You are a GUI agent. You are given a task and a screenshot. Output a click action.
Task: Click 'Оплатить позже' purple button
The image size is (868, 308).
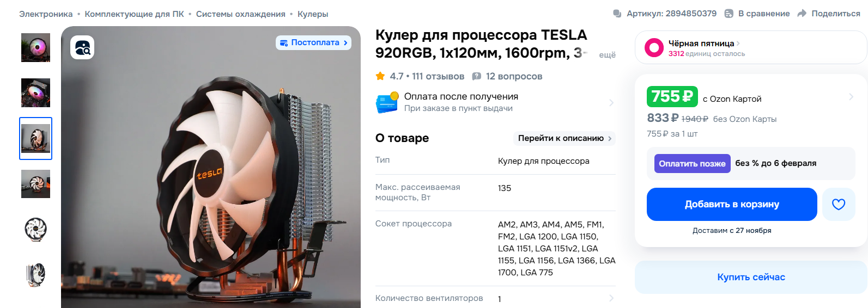pos(691,163)
